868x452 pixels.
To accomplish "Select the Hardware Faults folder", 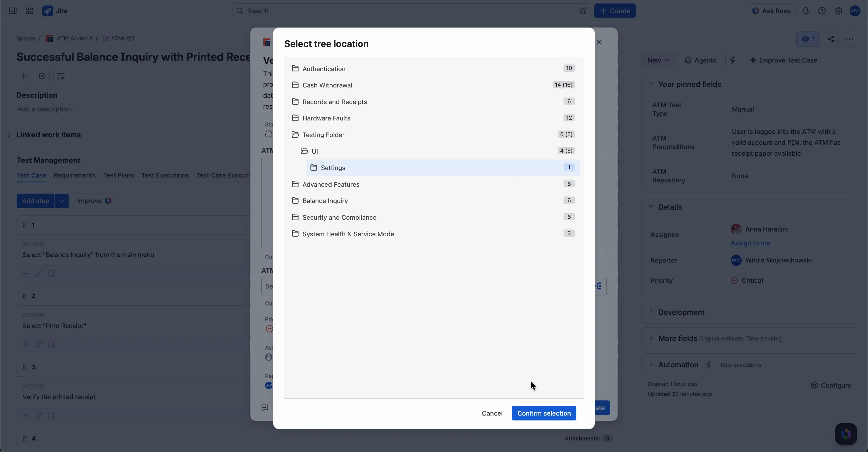I will pyautogui.click(x=433, y=118).
